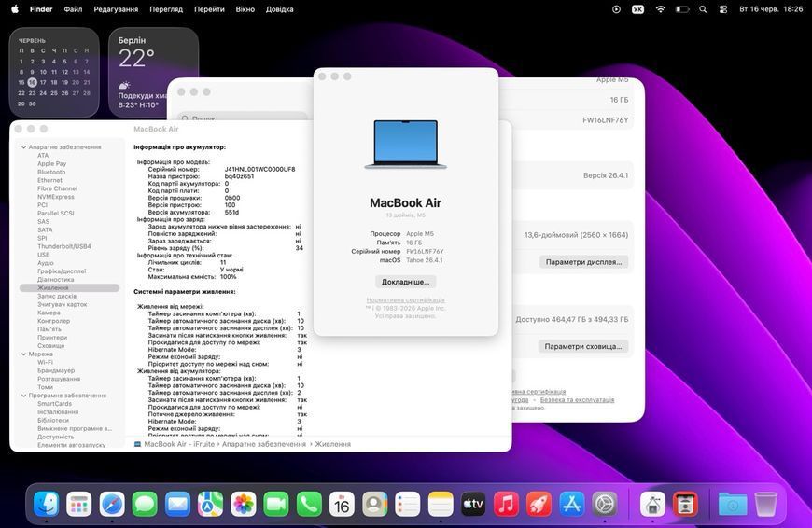This screenshot has width=812, height=528.
Task: Open the Phone app in the Dock
Action: [309, 504]
